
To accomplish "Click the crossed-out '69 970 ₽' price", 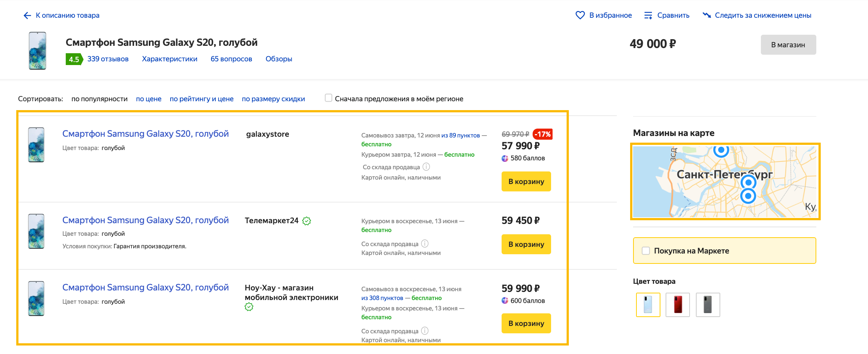I will (515, 134).
